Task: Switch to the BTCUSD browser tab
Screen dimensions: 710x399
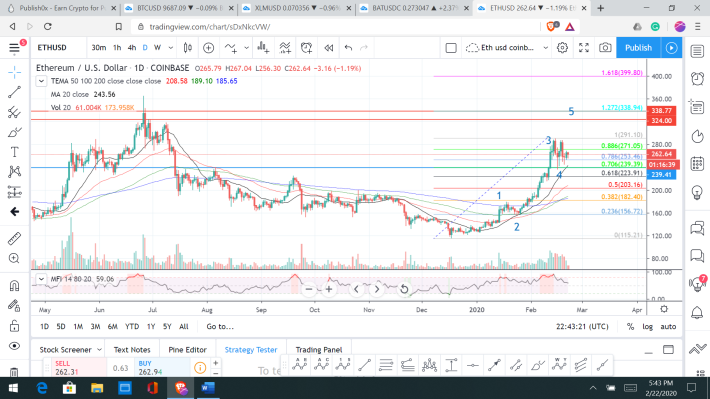Action: coord(179,8)
